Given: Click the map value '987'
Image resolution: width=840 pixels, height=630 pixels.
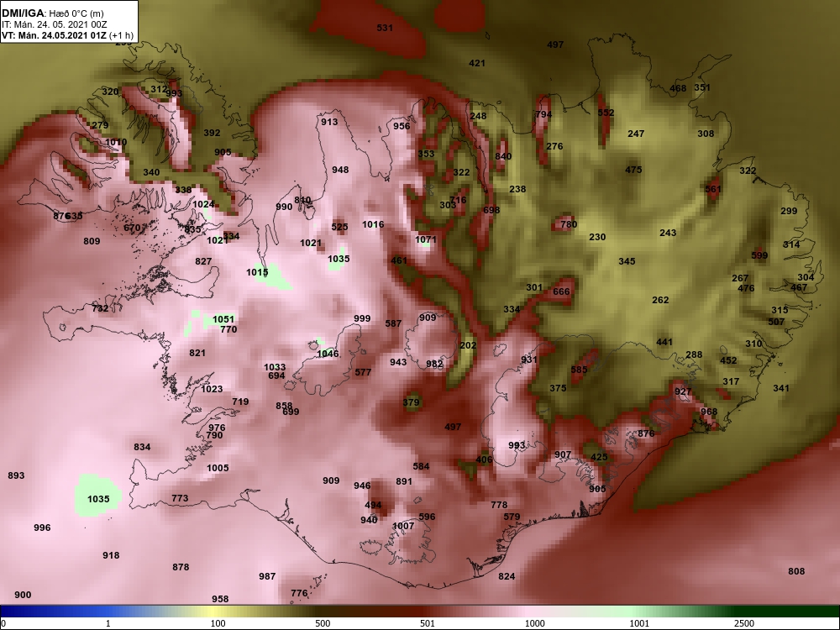Looking at the screenshot, I should 267,576.
